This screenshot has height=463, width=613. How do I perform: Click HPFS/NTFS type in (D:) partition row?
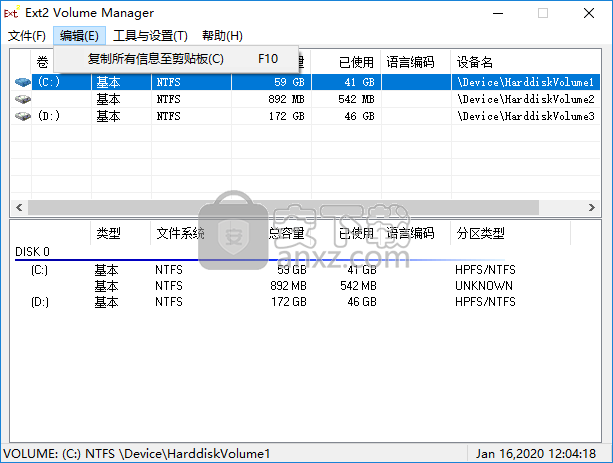[485, 302]
